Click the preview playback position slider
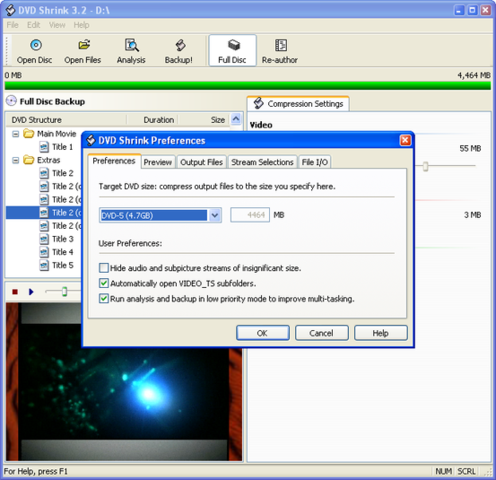This screenshot has height=480, width=496. coord(65,292)
